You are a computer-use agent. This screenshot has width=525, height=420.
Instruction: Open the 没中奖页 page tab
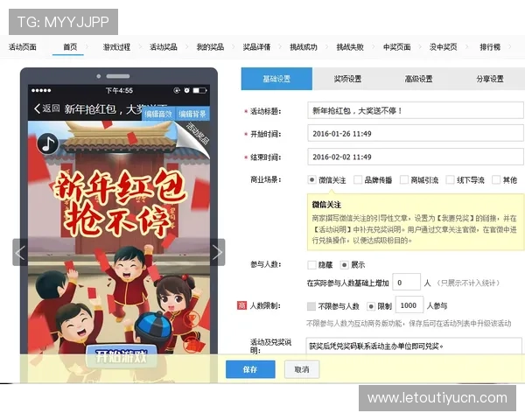point(444,47)
